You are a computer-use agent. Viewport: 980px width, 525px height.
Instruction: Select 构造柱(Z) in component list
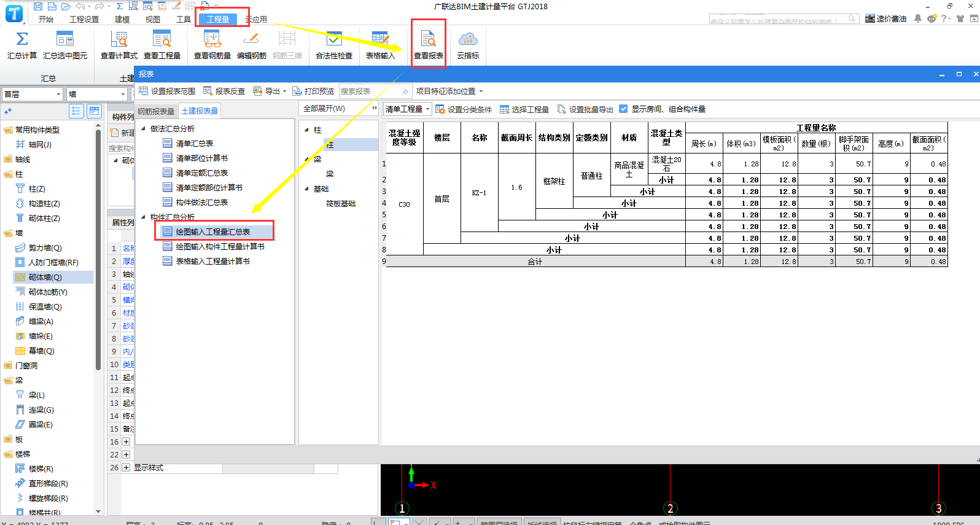44,203
